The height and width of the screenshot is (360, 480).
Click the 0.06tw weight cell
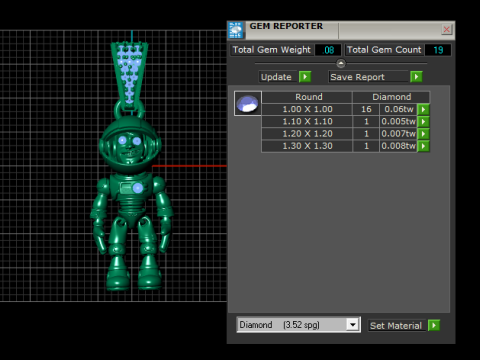coord(399,109)
